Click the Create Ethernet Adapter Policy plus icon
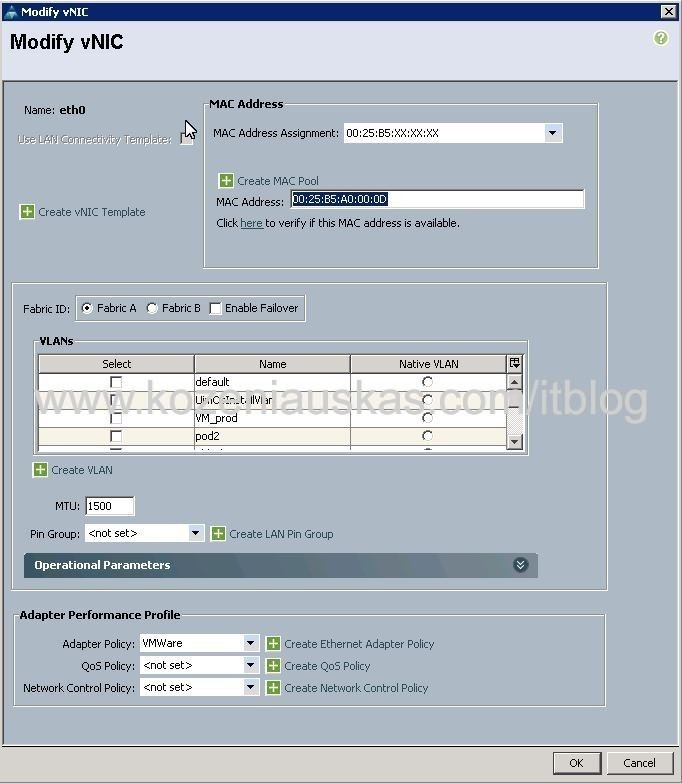The image size is (682, 783). tap(273, 644)
